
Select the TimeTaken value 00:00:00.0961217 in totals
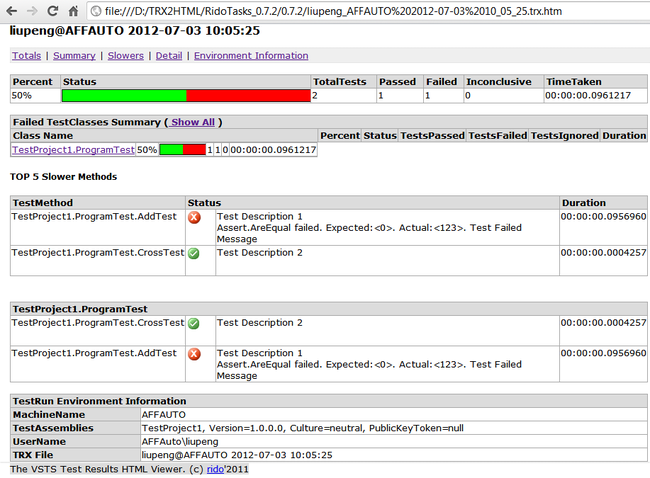pyautogui.click(x=588, y=95)
